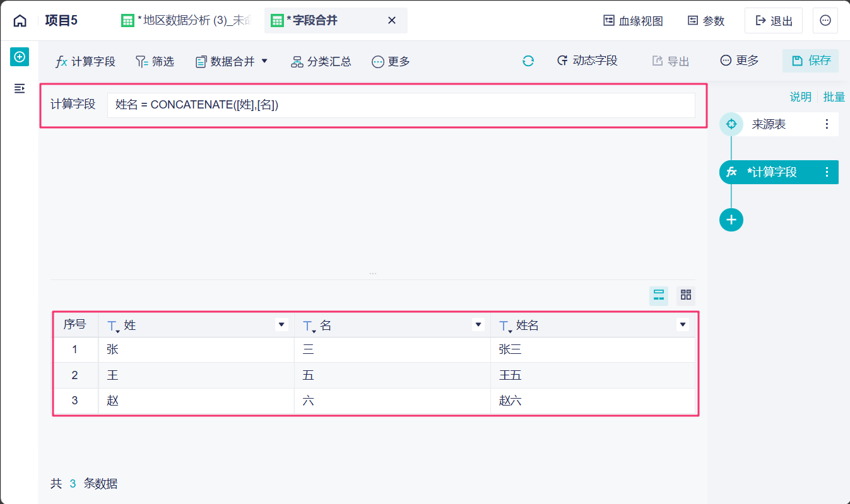Select the 计算字段 step node
Image resolution: width=850 pixels, height=504 pixels.
779,172
